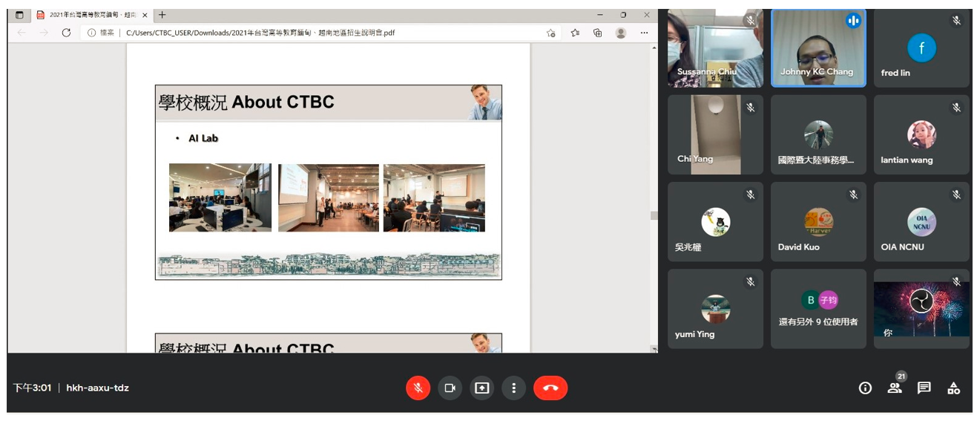Image resolution: width=980 pixels, height=424 pixels.
Task: Click the muted mic icon on Sussanna Chiu
Action: click(x=750, y=21)
